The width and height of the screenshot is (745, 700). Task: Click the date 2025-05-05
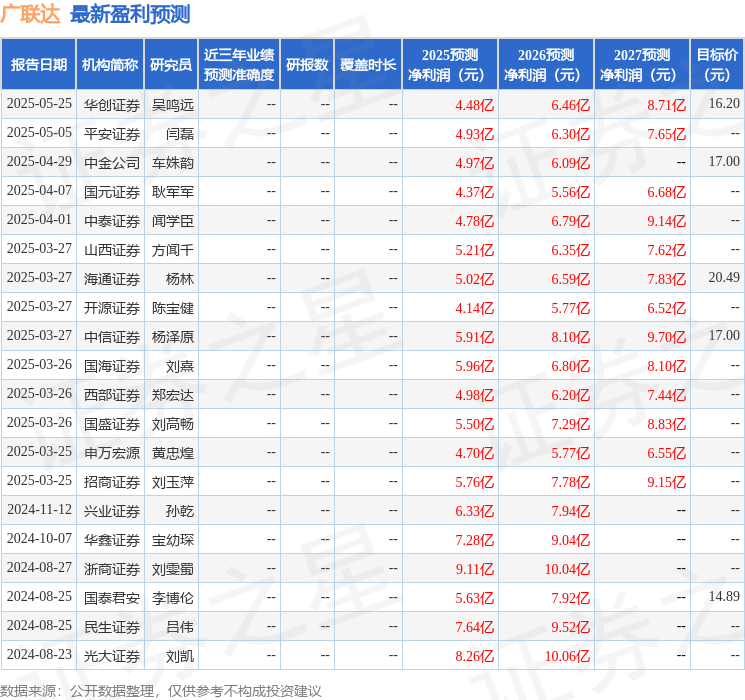click(39, 132)
